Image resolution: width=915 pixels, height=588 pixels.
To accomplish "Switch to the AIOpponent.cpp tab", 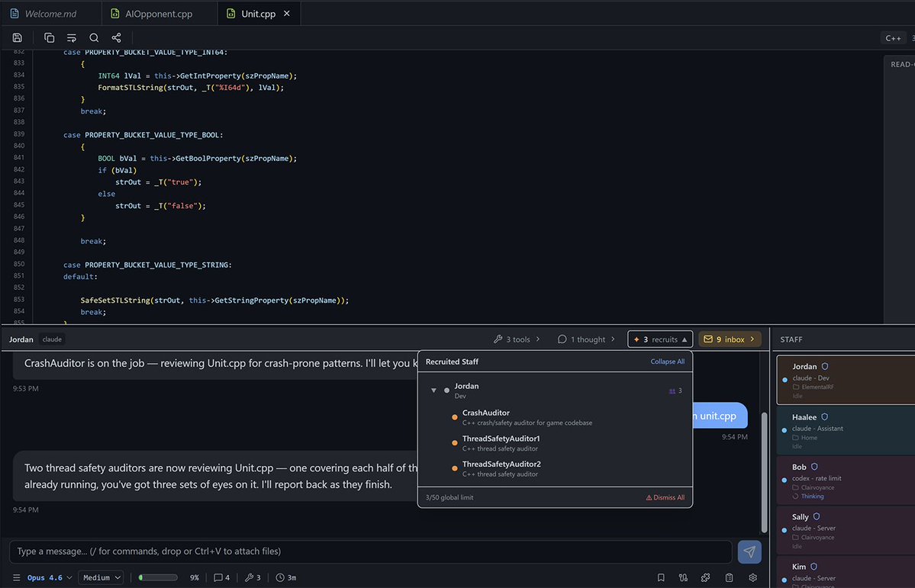I will [x=159, y=14].
